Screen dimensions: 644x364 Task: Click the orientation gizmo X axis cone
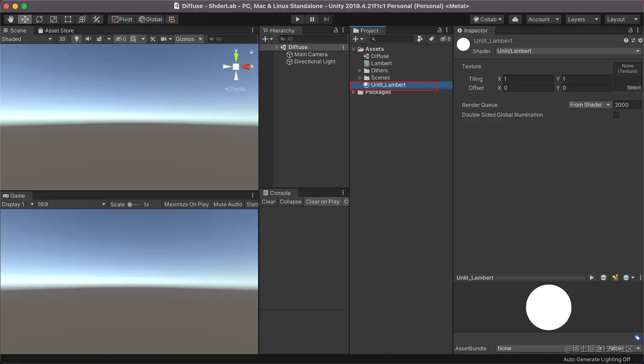point(246,66)
